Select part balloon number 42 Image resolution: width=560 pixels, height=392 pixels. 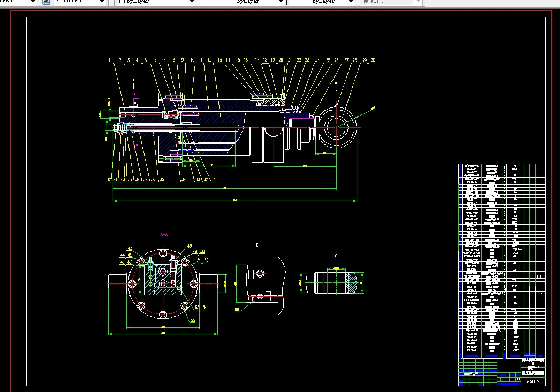click(x=109, y=179)
